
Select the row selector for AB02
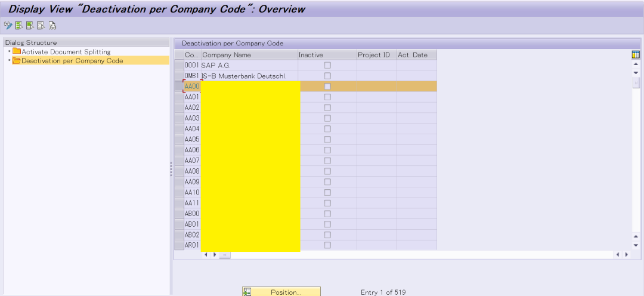click(x=179, y=235)
